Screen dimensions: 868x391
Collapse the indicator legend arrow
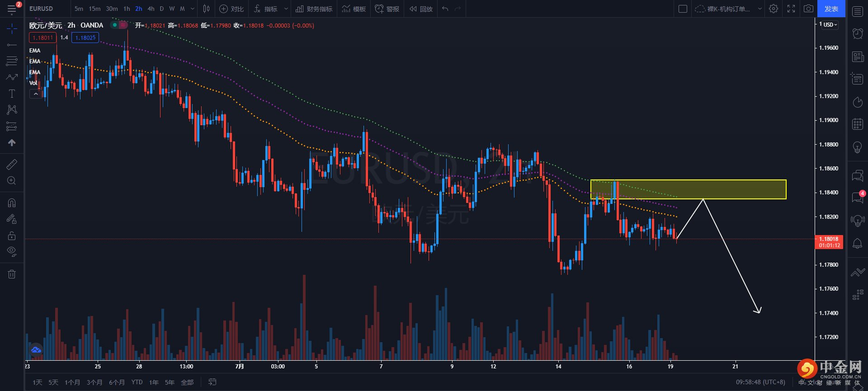click(x=36, y=94)
